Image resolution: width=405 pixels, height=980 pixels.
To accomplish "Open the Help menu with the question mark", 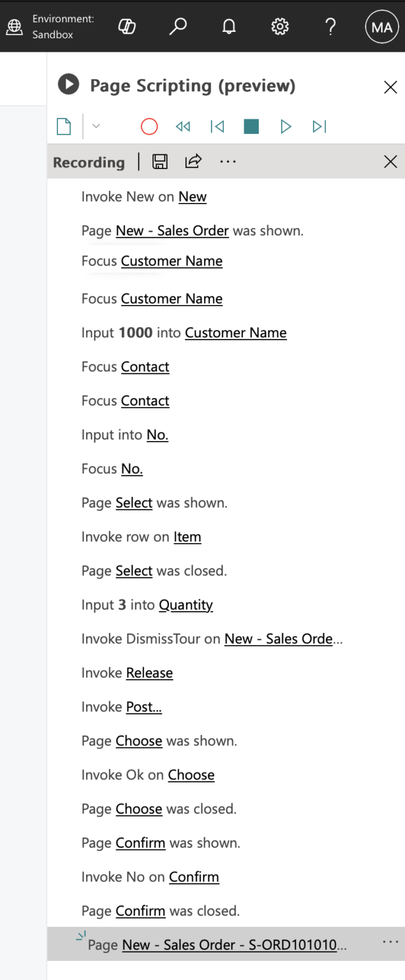I will click(x=330, y=26).
